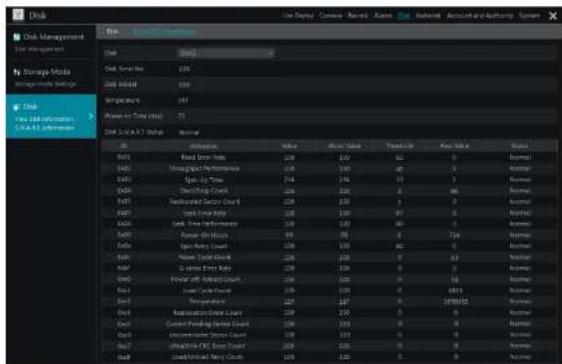The height and width of the screenshot is (364, 562).
Task: Open the Disk selection dropdown
Action: (x=226, y=53)
